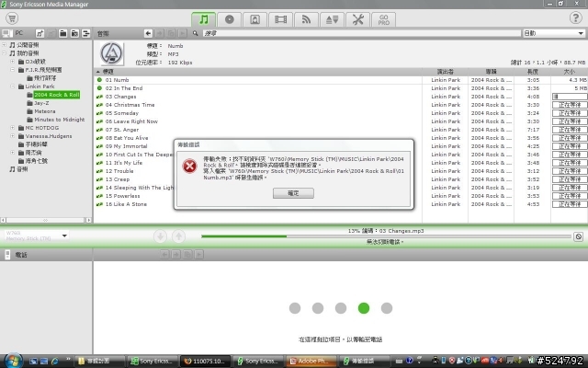Click the first folder icon in PC toolbar

click(63, 33)
